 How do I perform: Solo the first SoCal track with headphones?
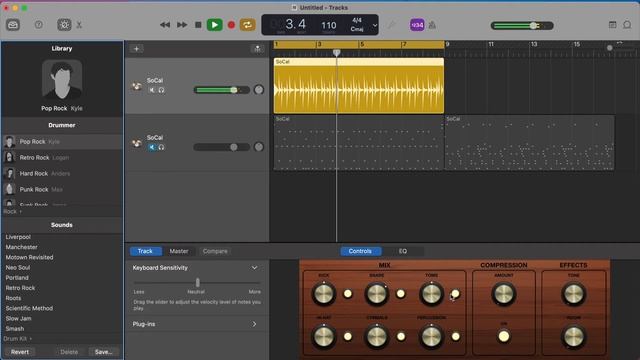161,90
